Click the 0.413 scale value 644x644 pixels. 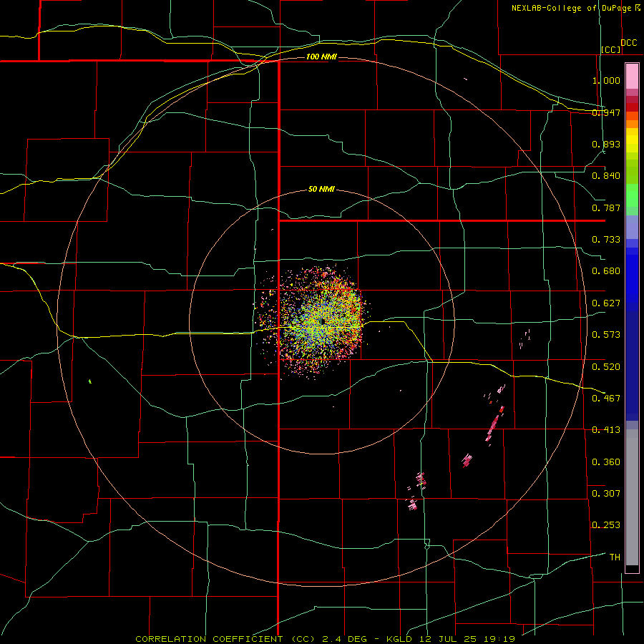[606, 430]
